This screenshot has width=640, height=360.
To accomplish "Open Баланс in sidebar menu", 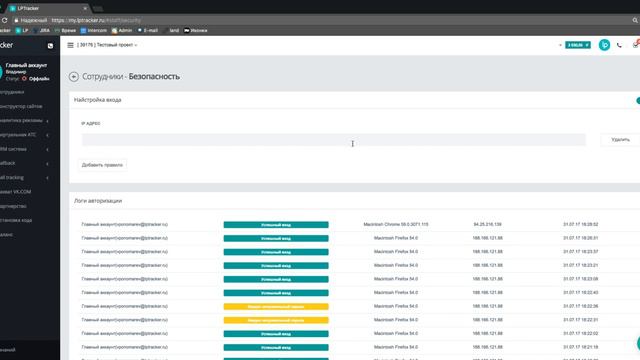I will point(6,234).
